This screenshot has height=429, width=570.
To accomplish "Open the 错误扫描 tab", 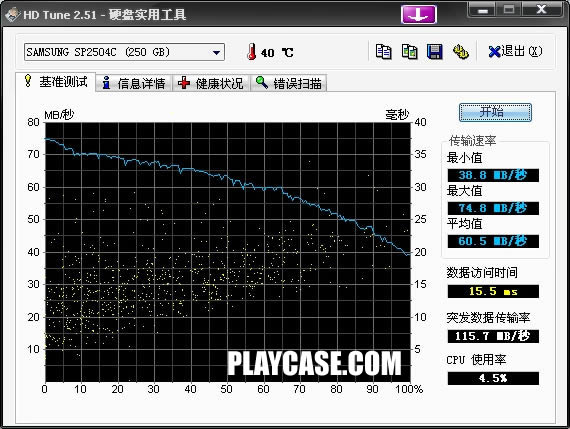I will 289,83.
